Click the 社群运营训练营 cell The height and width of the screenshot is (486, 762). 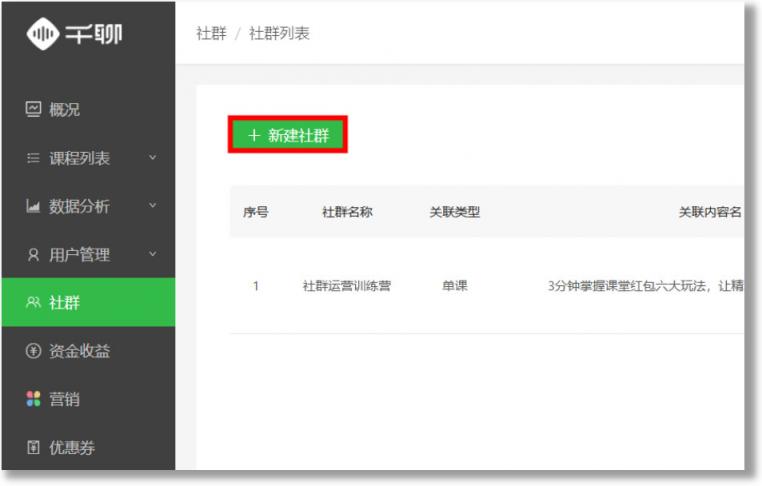tap(347, 286)
